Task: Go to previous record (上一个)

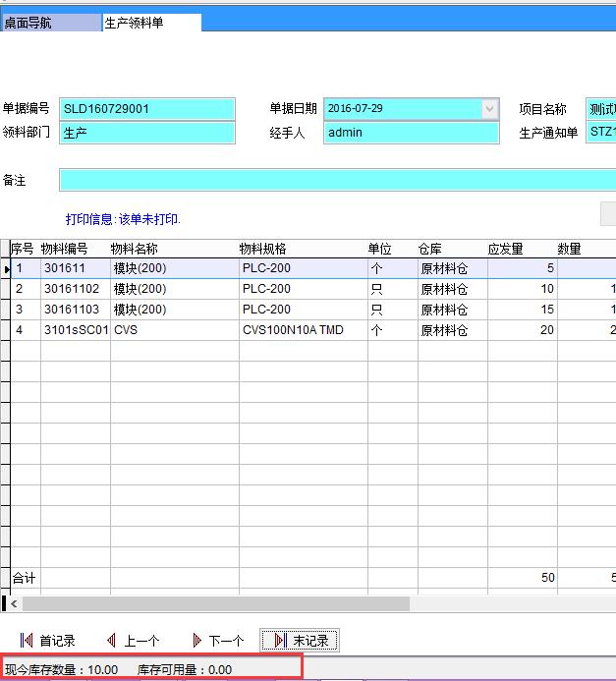Action: [132, 641]
